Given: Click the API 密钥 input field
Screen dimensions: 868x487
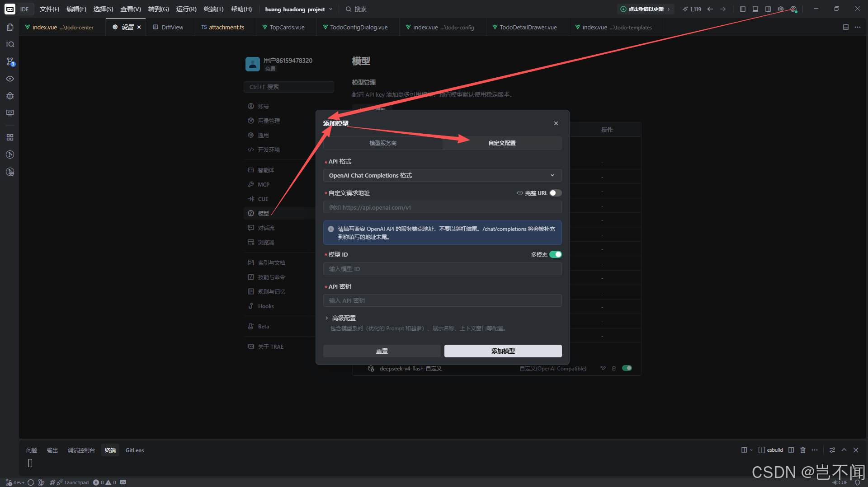Looking at the screenshot, I should coord(442,300).
